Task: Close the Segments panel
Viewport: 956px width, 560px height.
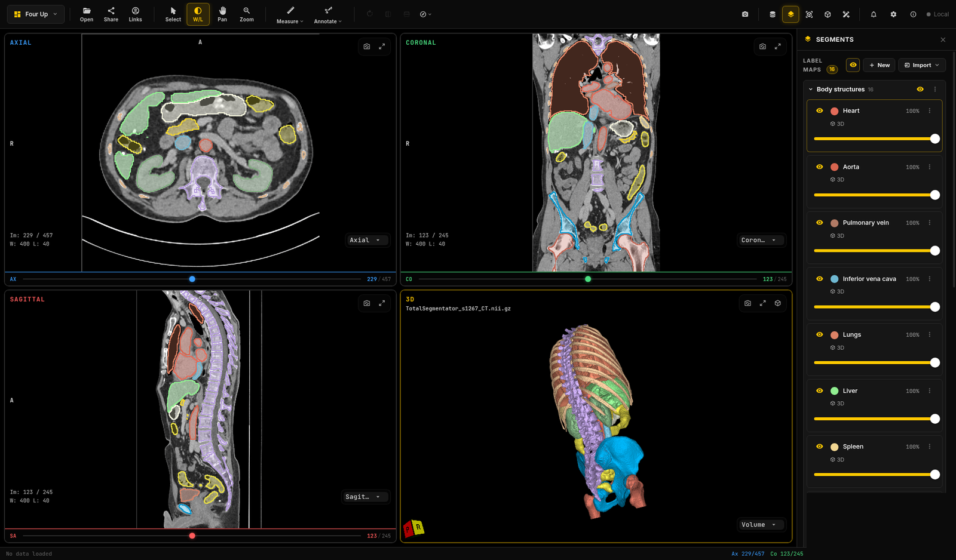Action: [x=943, y=40]
